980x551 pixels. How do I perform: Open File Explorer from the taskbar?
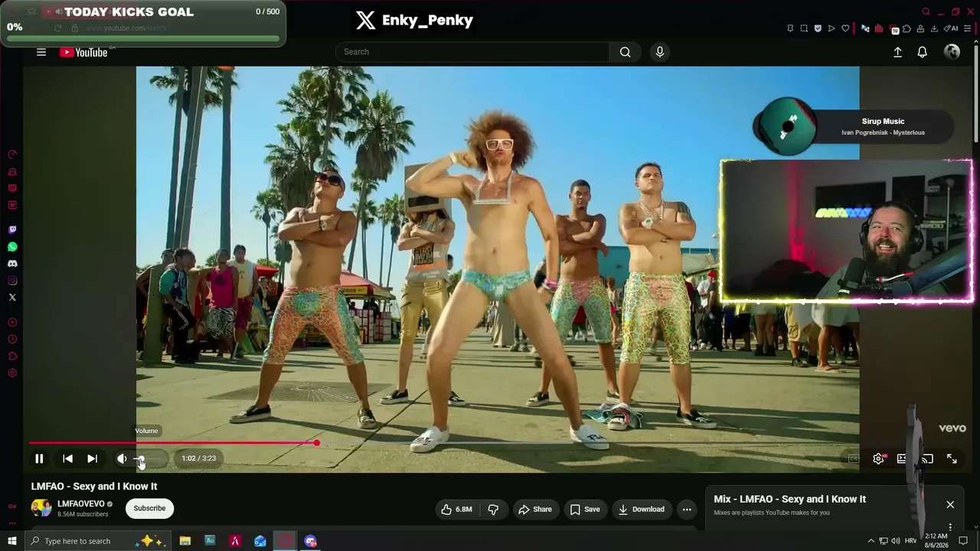(185, 541)
